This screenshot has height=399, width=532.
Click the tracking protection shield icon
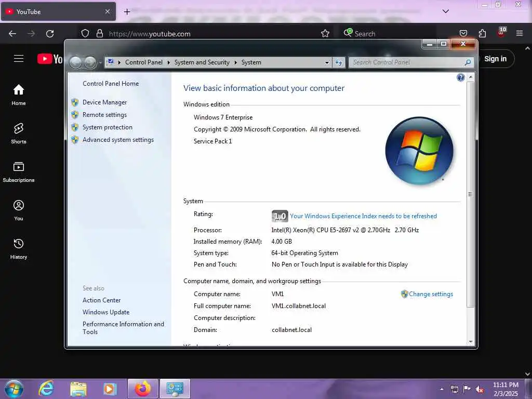coord(85,33)
